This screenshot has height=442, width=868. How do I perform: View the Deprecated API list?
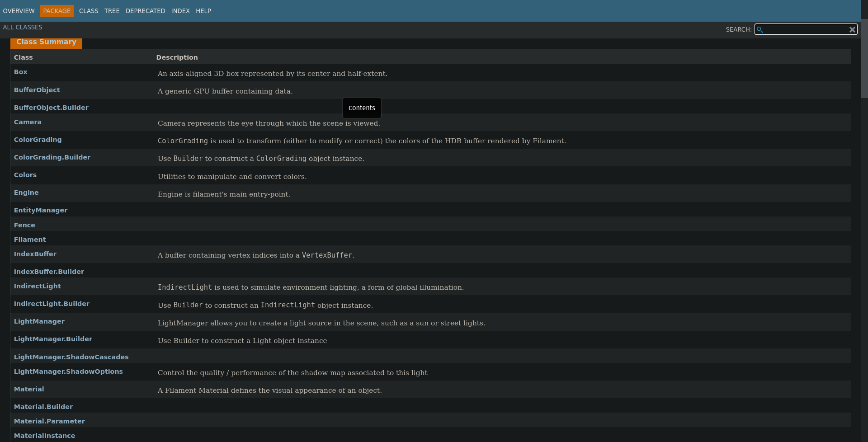[x=146, y=11]
